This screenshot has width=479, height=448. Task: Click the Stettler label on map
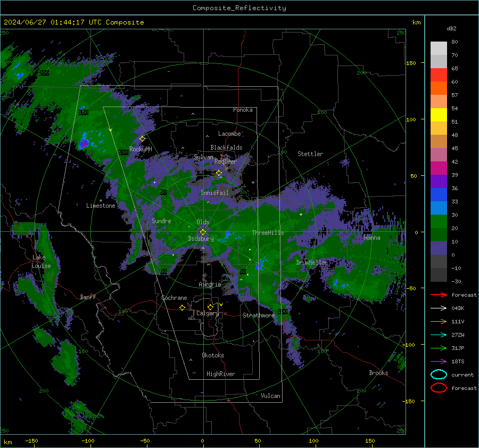coord(310,154)
